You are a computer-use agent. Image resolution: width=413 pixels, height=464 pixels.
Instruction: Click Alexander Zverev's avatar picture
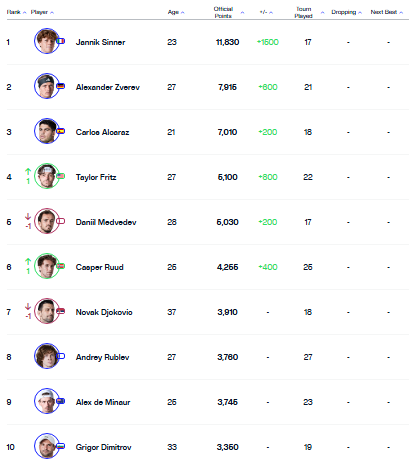click(x=47, y=86)
